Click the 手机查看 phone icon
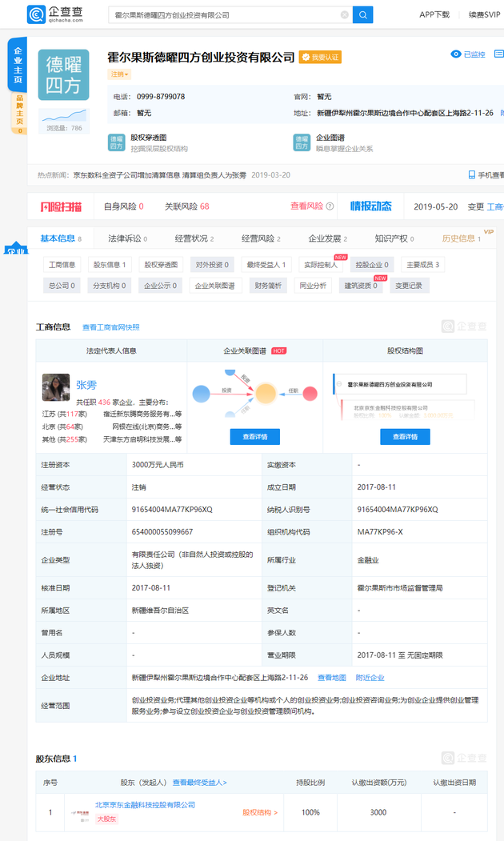This screenshot has width=504, height=841. click(x=472, y=175)
